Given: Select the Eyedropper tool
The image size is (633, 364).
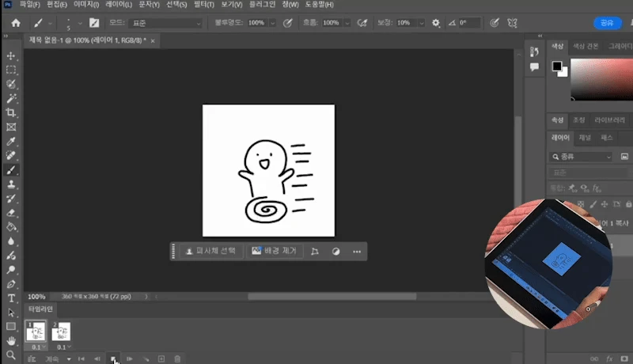Looking at the screenshot, I should tap(11, 141).
